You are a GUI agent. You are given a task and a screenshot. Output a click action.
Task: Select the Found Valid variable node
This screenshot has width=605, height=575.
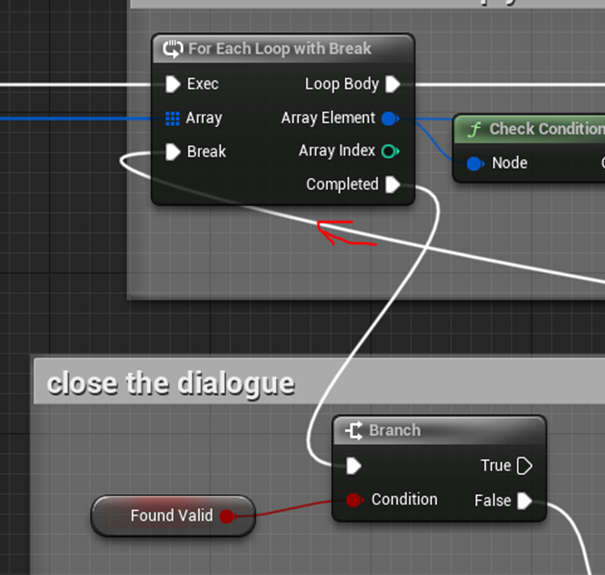click(173, 516)
